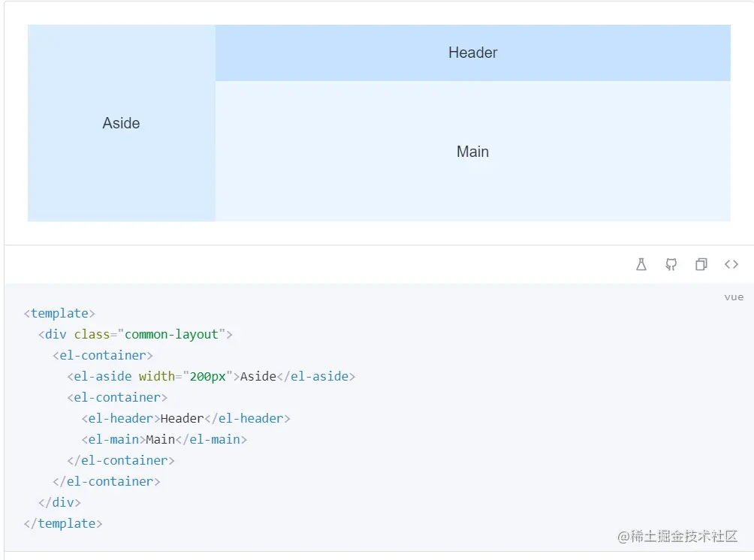Click the nested opening el-container tag
Viewport: 754px width, 560px height.
click(117, 397)
